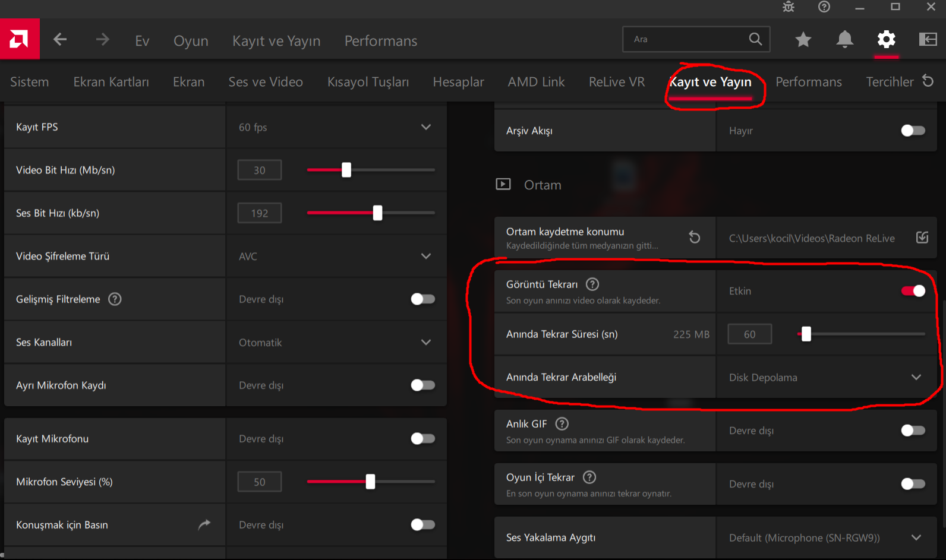This screenshot has width=946, height=560.
Task: Click Anında Tekrar Süresi value box
Action: click(750, 334)
